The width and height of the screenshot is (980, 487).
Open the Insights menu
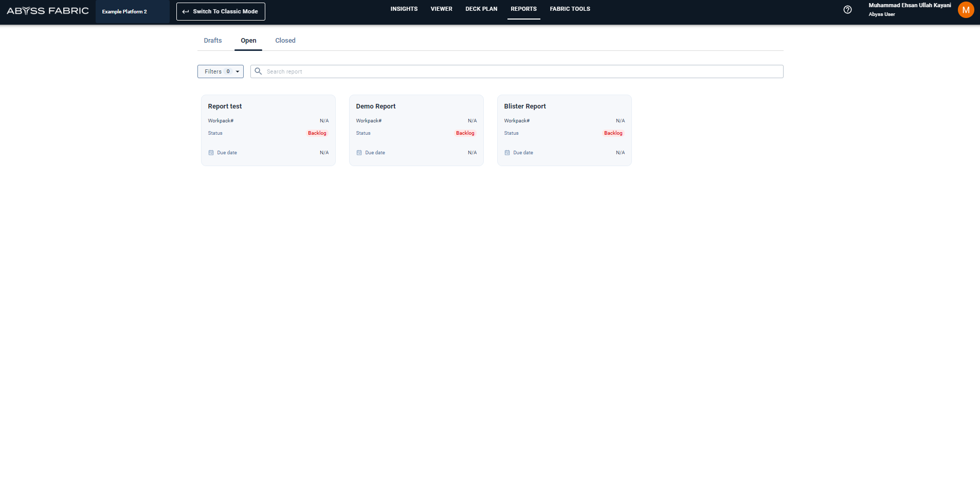[404, 9]
